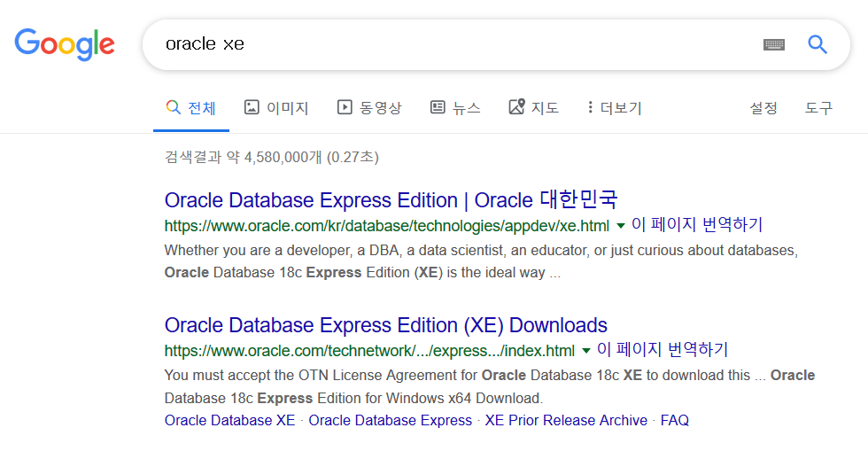
Task: Click the blue search magnifier icon
Action: [817, 44]
